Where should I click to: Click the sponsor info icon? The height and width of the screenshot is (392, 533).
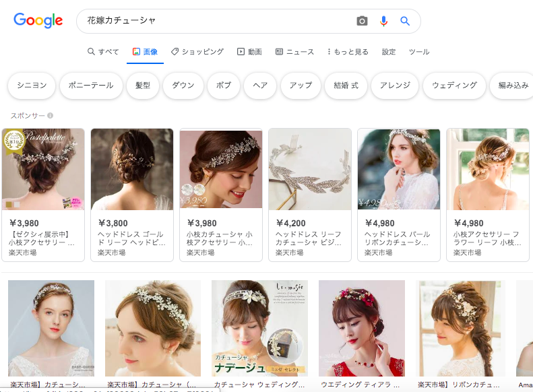tap(51, 115)
